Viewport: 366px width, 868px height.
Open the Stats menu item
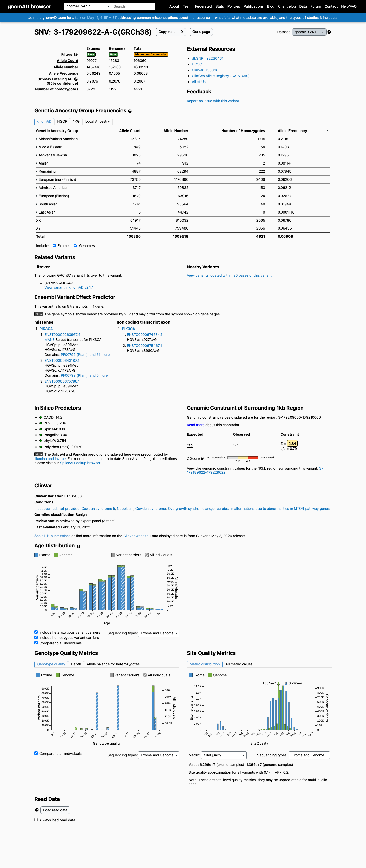point(220,6)
